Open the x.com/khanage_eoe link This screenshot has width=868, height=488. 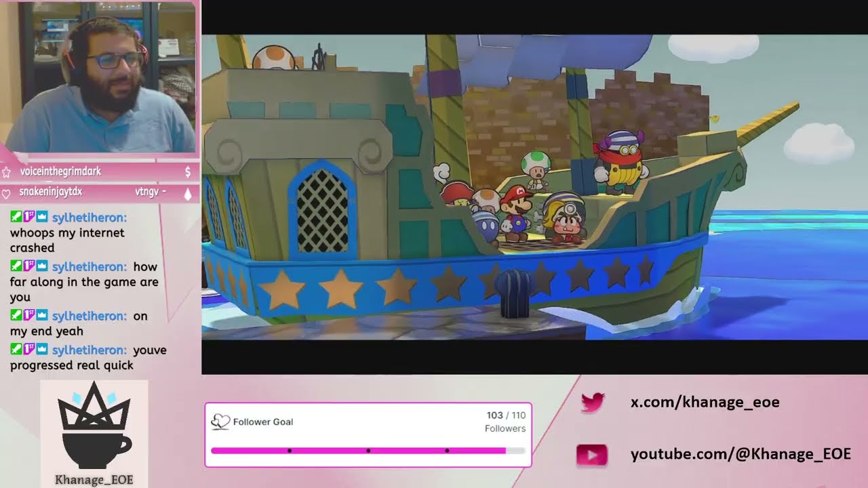(705, 403)
